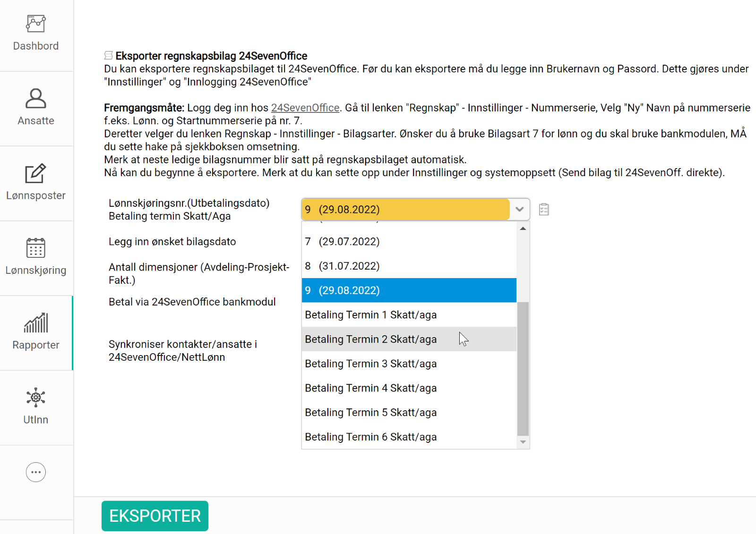Go to Ansatte in sidebar
Image resolution: width=756 pixels, height=534 pixels.
click(x=36, y=108)
